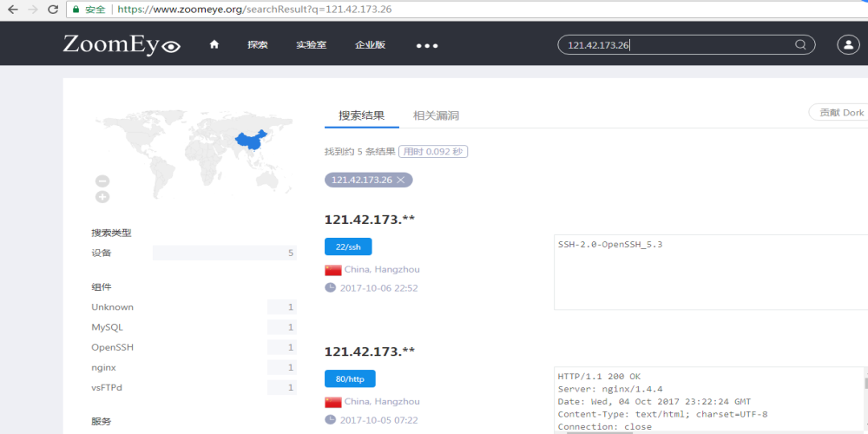Open the 企业版 menu item

point(371,45)
